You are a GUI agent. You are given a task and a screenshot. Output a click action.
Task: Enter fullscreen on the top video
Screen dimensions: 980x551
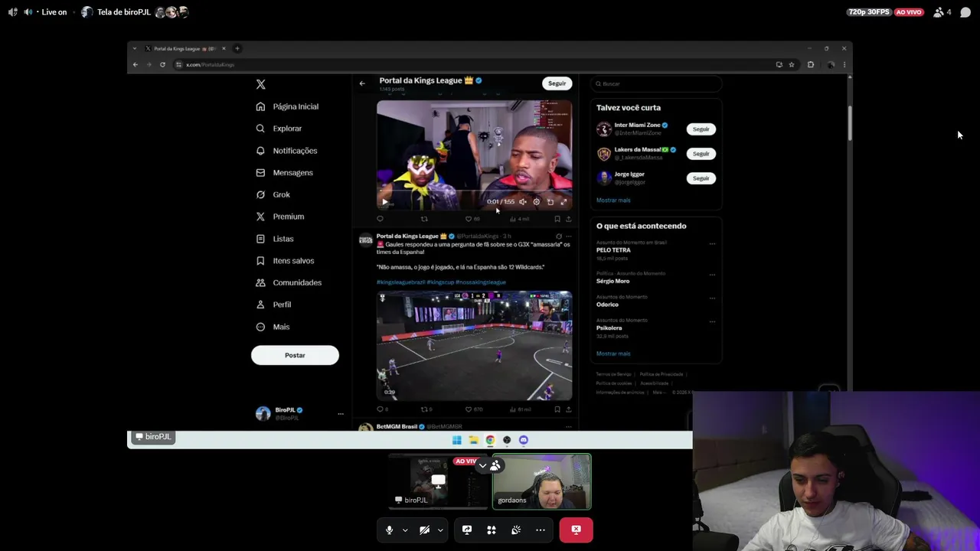563,202
